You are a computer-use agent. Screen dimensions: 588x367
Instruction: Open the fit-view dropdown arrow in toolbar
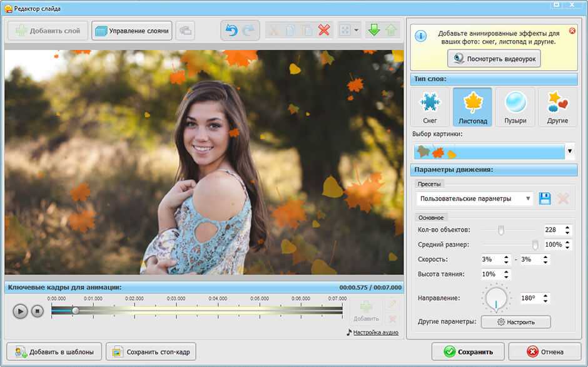tap(356, 31)
